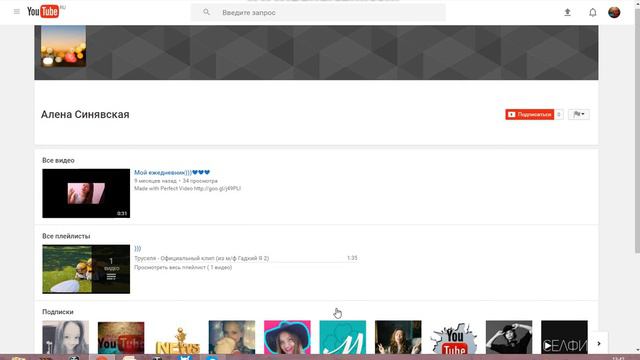Open the ))) playlist thumbnail
The height and width of the screenshot is (360, 640).
point(86,269)
